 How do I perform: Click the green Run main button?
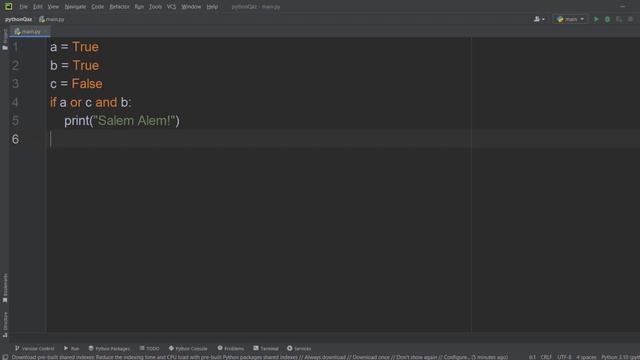pos(596,19)
